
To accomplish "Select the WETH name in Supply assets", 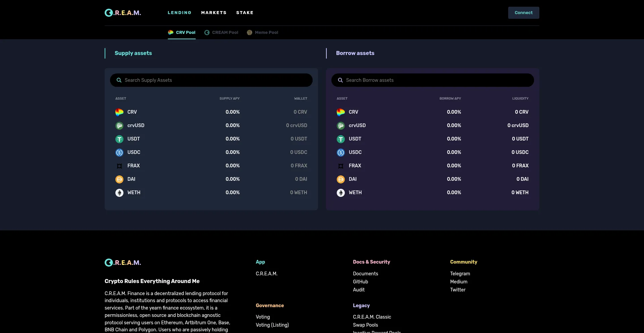I will coord(134,192).
